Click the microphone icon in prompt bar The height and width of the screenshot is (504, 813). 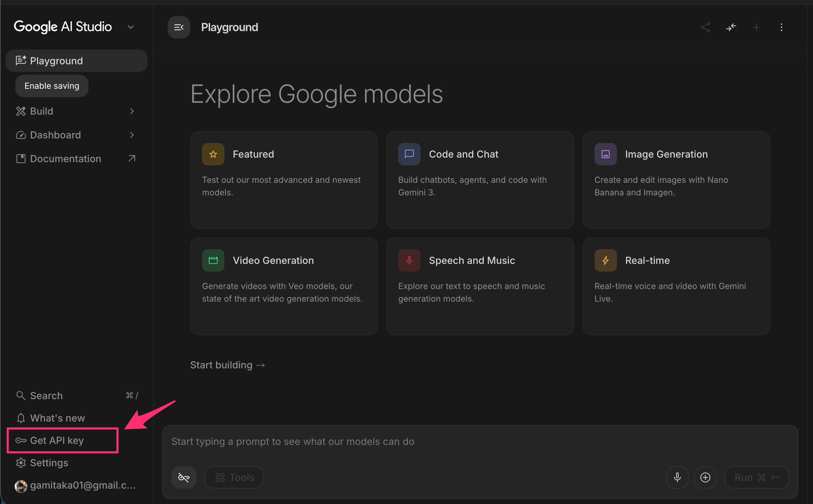(x=677, y=477)
